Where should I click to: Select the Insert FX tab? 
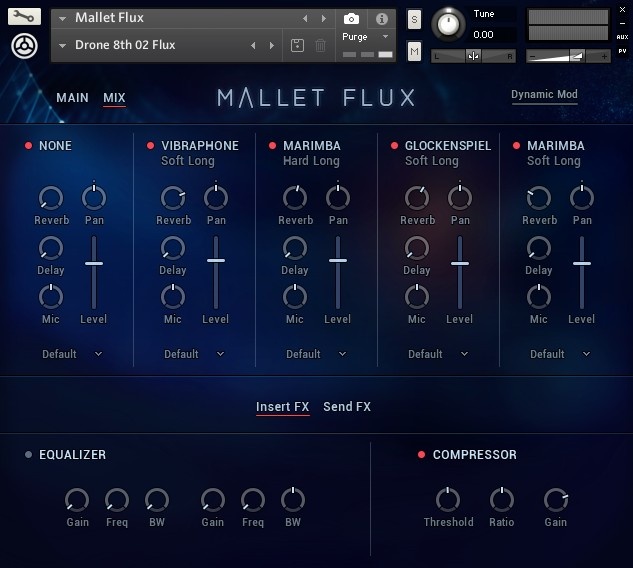click(x=283, y=407)
